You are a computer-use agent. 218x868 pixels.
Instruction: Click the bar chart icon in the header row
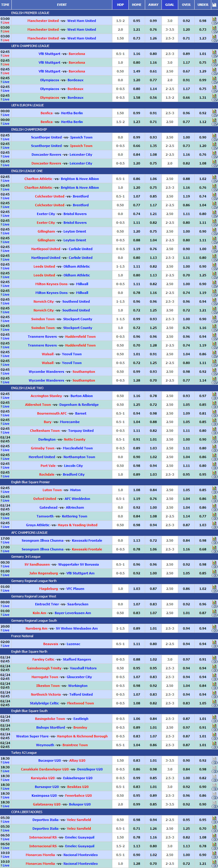point(214,5)
